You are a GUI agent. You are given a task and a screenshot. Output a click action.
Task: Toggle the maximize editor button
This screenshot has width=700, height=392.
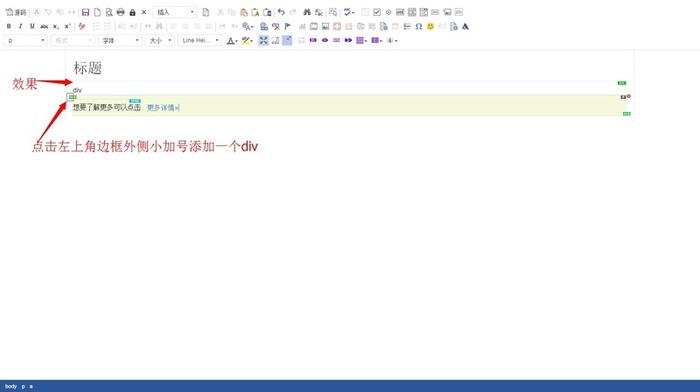point(263,41)
